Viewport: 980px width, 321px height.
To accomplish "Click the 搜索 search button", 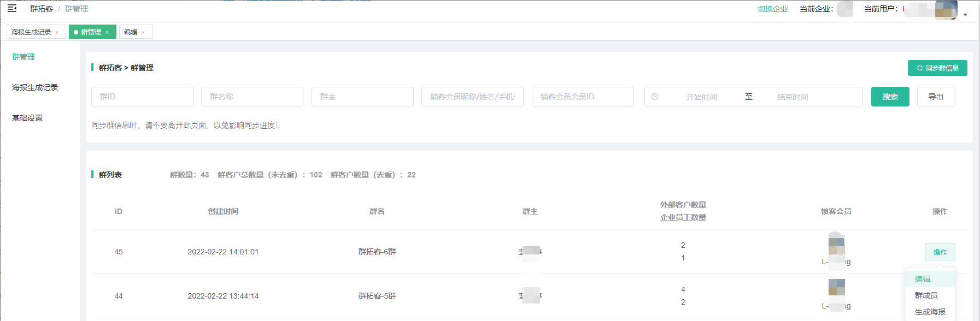I will click(890, 97).
